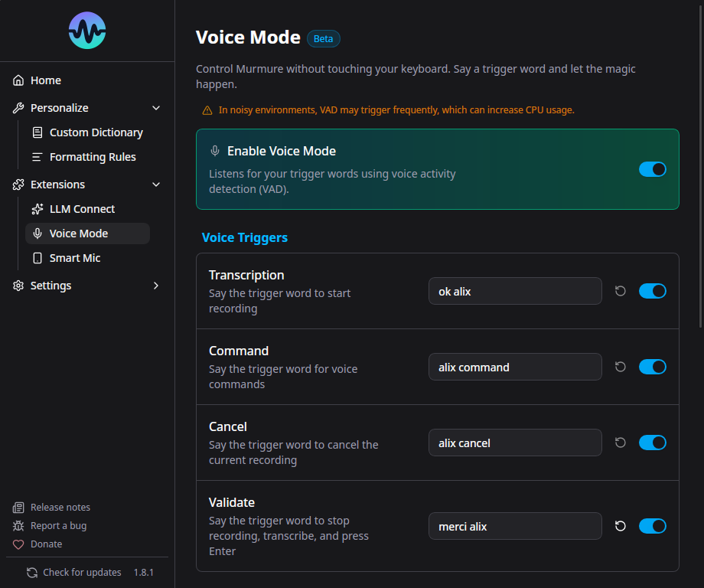Collapse the Personalize section

[156, 107]
